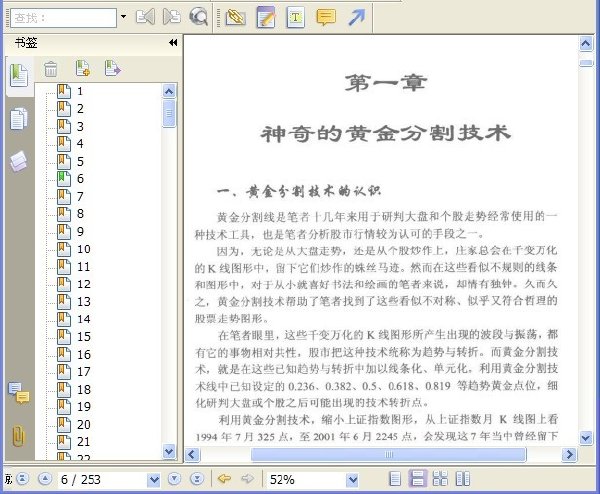Select bookmark 11
The image size is (600, 494).
pos(73,267)
